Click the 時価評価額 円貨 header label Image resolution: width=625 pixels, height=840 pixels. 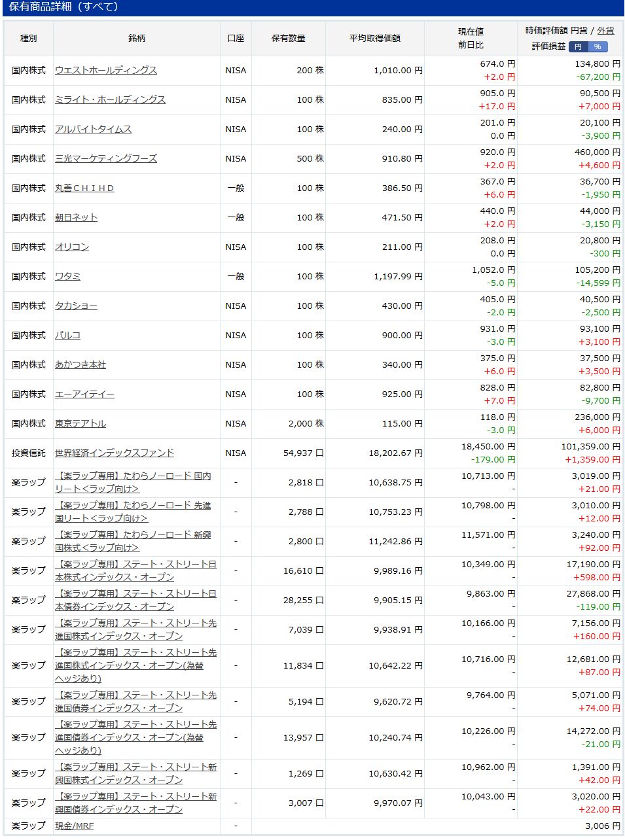tap(556, 31)
